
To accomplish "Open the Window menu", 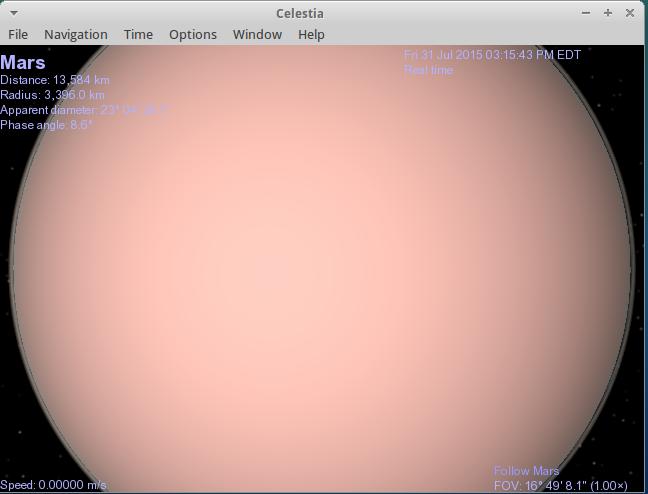I will [257, 34].
